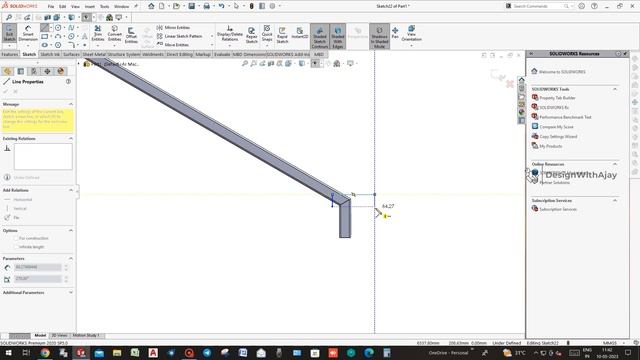The width and height of the screenshot is (640, 360).
Task: Click the Repair Sketch tool
Action: (252, 35)
